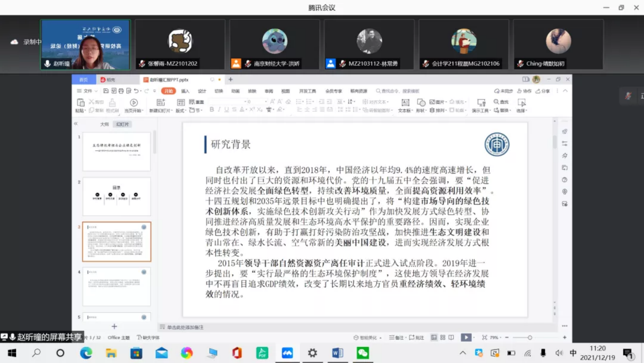Switch to slide sorter view
The image size is (644, 363).
pyautogui.click(x=442, y=338)
